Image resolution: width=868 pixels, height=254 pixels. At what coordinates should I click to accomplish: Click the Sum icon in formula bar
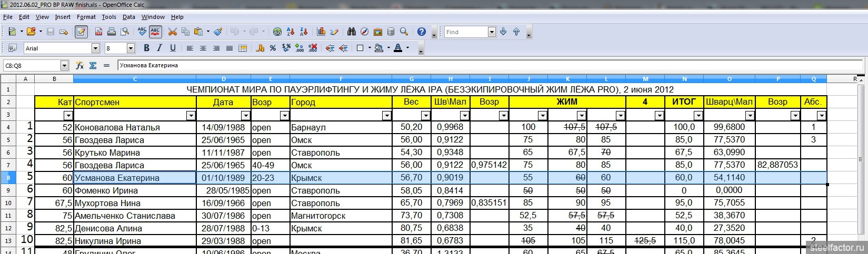(93, 66)
